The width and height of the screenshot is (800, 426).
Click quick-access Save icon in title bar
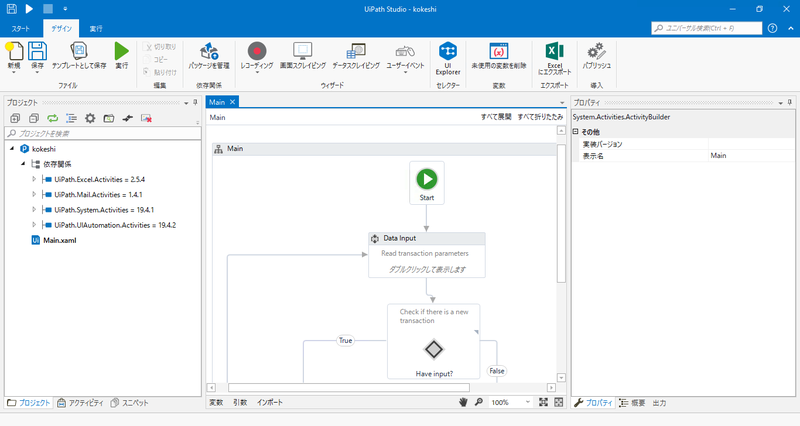point(11,9)
